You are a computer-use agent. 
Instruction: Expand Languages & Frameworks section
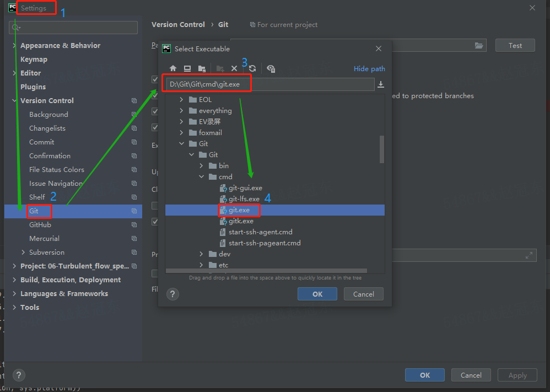pyautogui.click(x=14, y=294)
